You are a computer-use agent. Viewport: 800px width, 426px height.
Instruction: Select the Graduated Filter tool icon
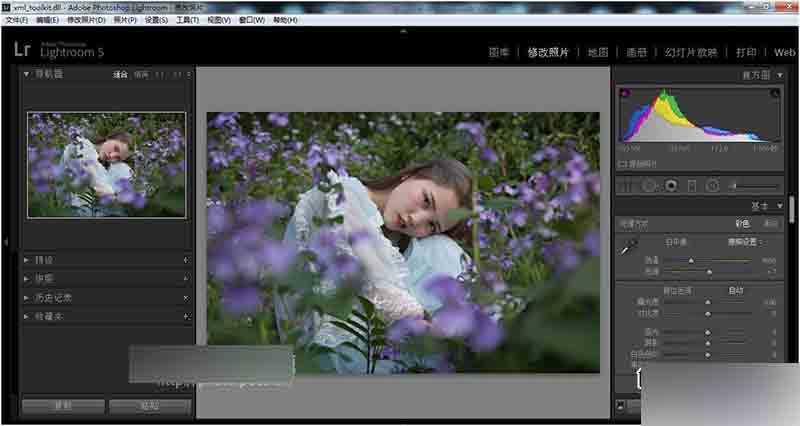click(692, 186)
